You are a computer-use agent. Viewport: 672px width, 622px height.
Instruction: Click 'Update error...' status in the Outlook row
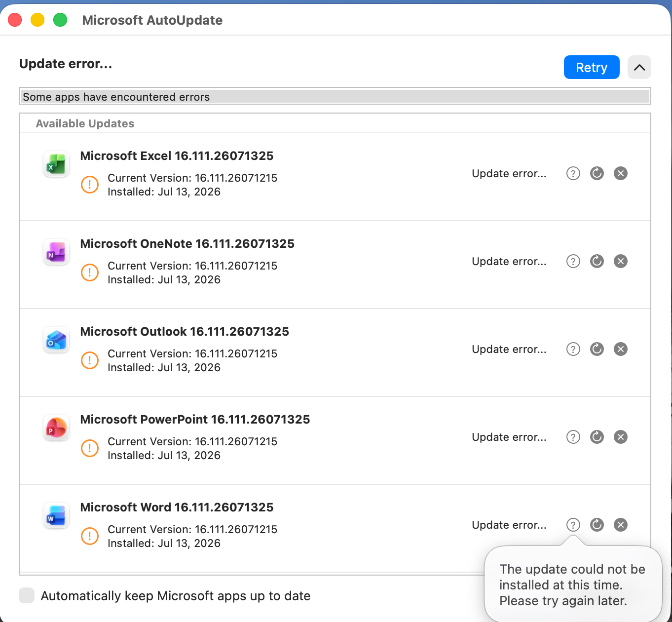tap(509, 349)
